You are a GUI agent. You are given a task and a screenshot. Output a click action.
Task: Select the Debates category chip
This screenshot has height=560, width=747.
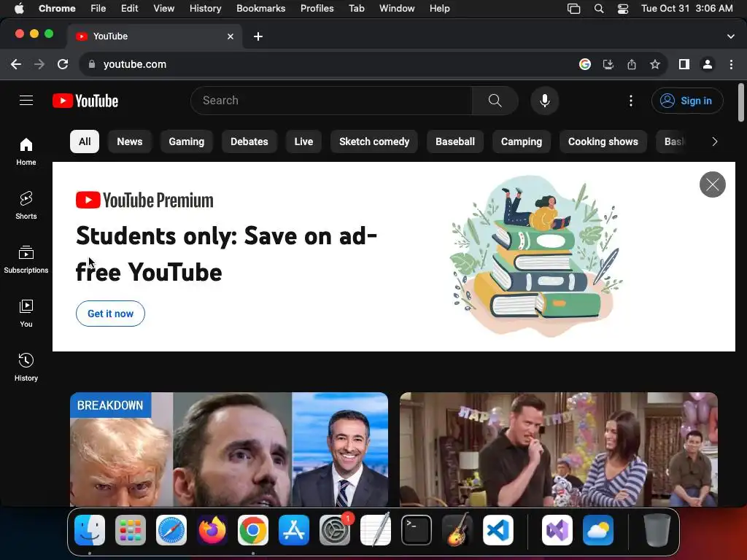click(x=249, y=141)
